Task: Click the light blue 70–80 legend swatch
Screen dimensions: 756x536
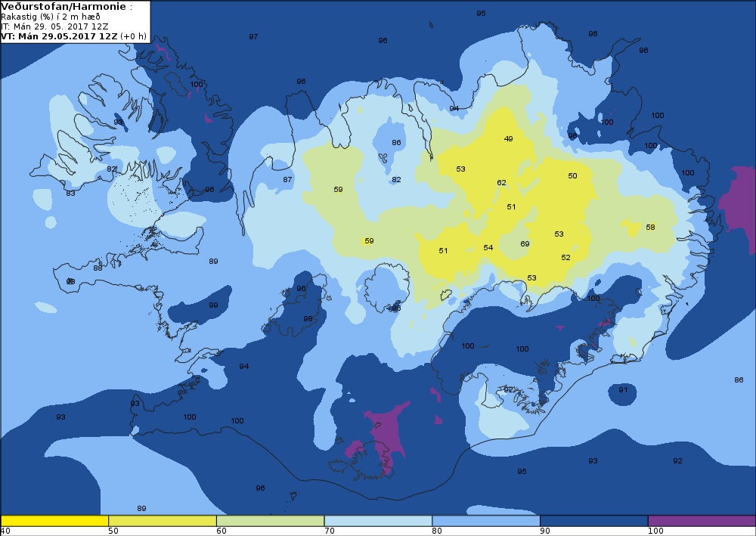Action: tap(379, 521)
